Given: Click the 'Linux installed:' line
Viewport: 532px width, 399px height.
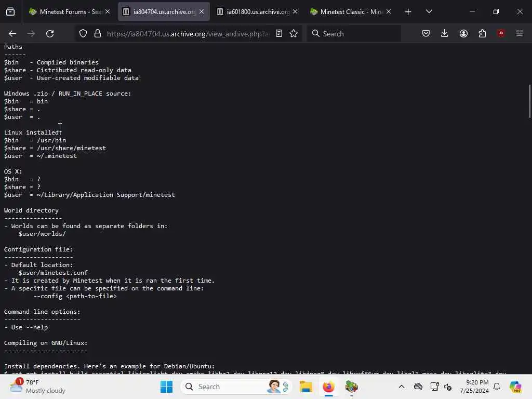Looking at the screenshot, I should 33,132.
